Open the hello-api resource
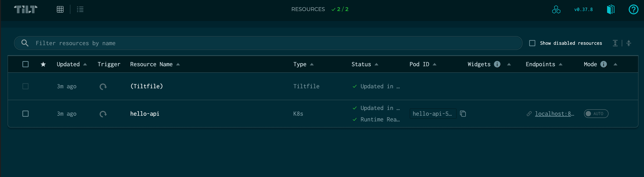The width and height of the screenshot is (644, 177). [145, 114]
